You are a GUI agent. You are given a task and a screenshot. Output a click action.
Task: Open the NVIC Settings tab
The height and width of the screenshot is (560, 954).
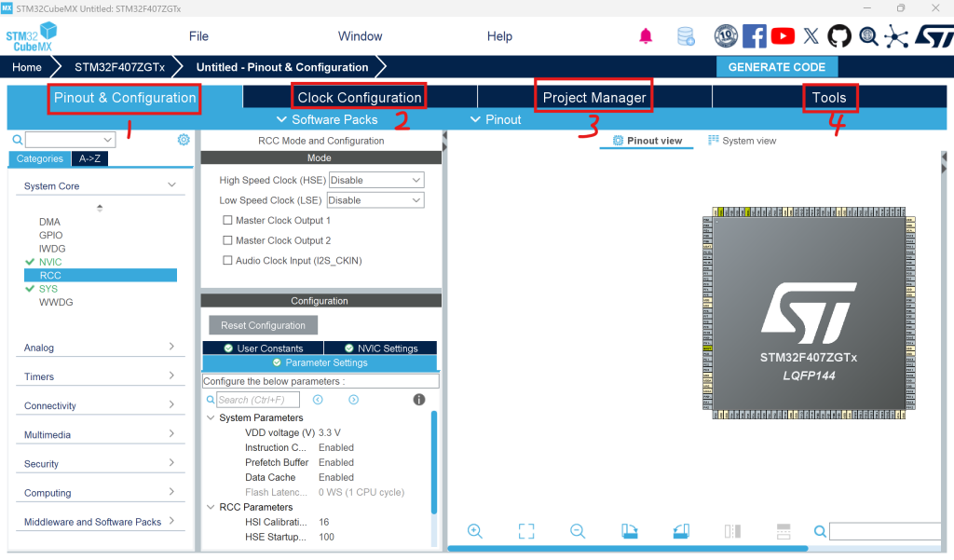click(x=381, y=348)
